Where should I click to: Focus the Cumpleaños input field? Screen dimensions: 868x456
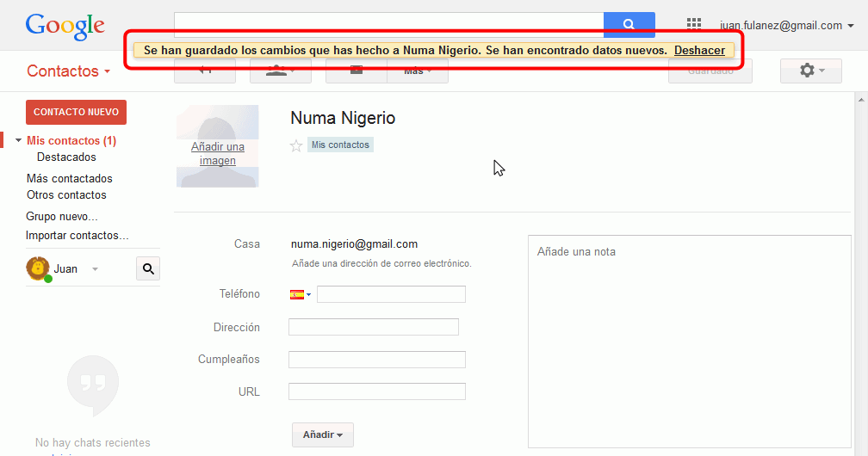coord(377,360)
